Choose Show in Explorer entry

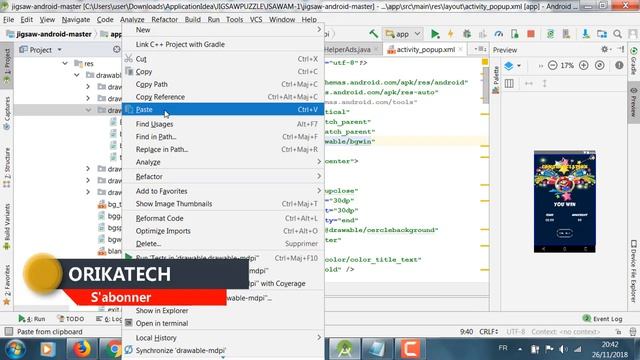click(x=223, y=311)
